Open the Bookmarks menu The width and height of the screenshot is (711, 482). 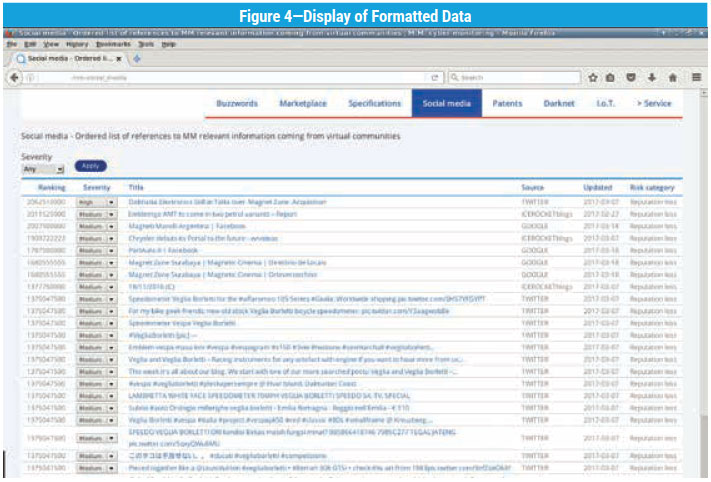point(113,44)
